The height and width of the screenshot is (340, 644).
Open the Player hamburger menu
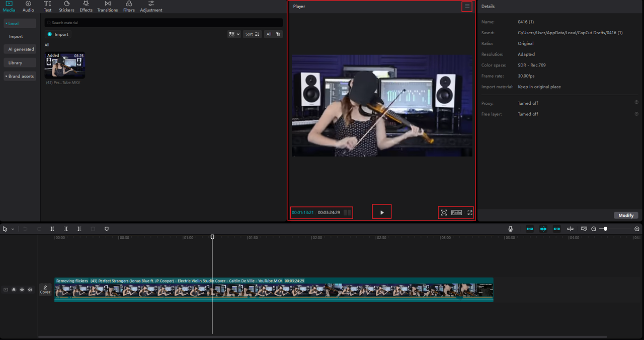click(467, 7)
